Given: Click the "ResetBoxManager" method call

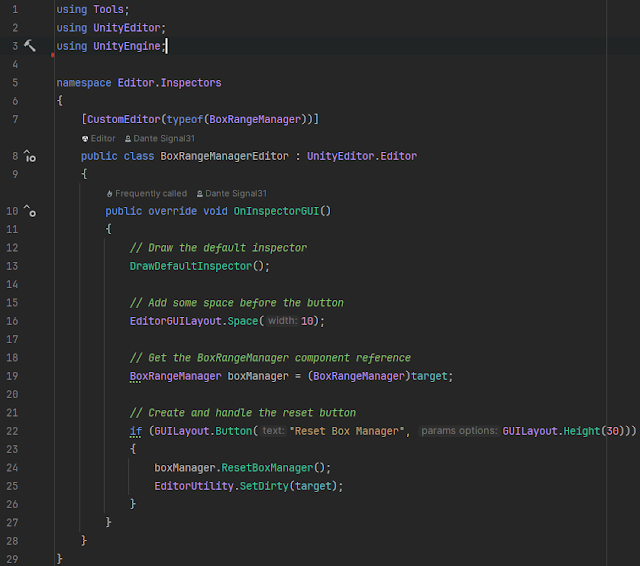Looking at the screenshot, I should tap(267, 468).
